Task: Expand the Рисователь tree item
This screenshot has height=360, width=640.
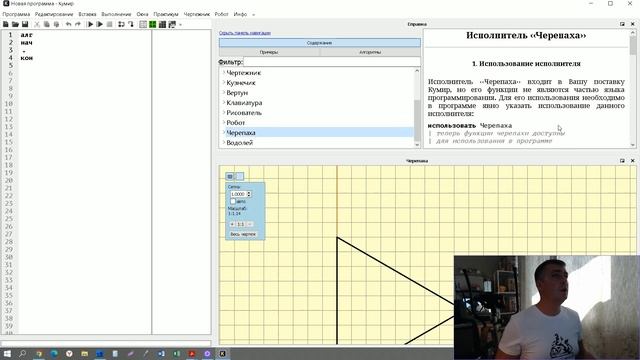Action: point(224,113)
